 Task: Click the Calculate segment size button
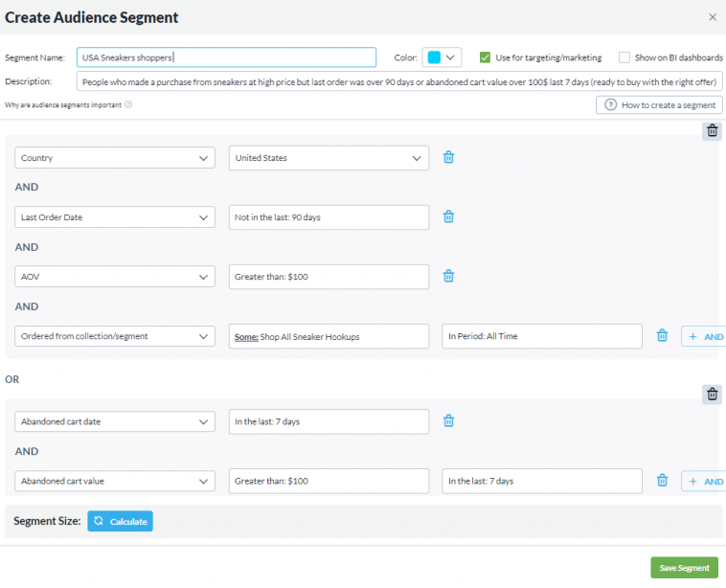(120, 521)
